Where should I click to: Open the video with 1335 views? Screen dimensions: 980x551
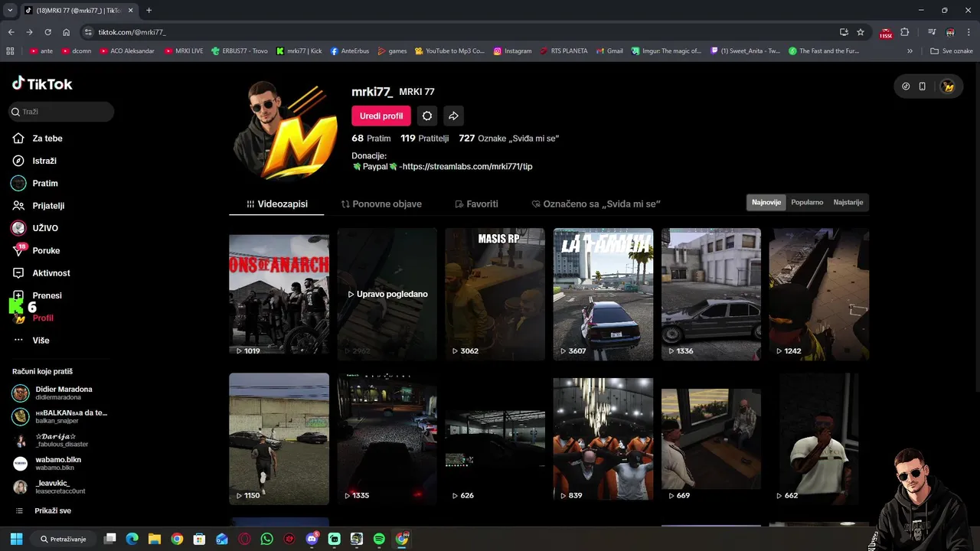point(387,439)
